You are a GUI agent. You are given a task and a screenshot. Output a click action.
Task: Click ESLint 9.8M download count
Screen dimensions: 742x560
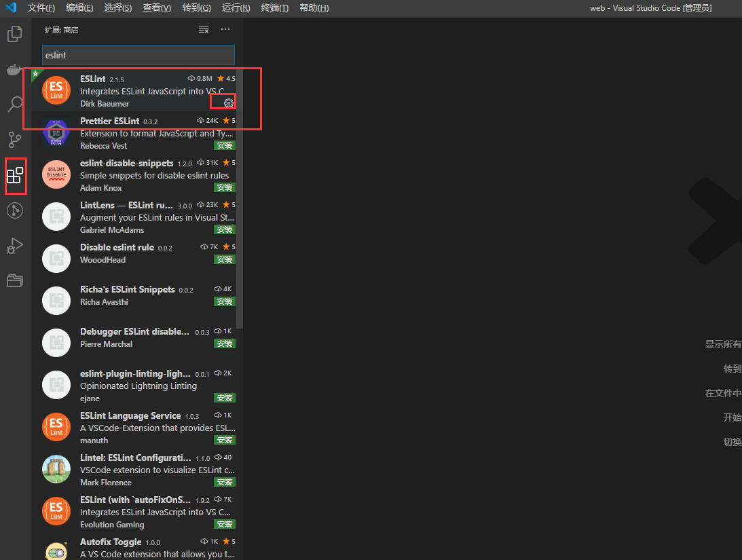pos(200,79)
